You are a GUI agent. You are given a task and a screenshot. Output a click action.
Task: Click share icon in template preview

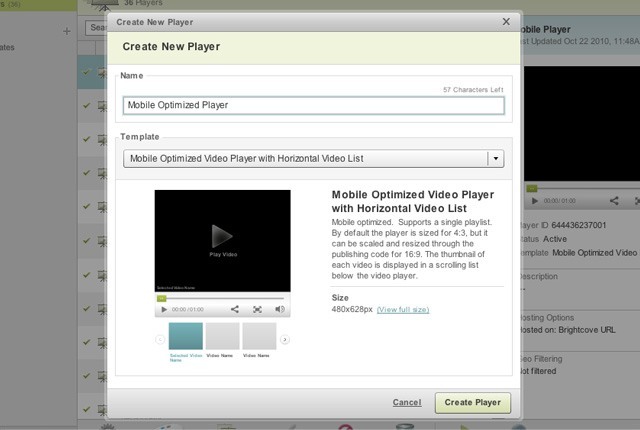(235, 309)
